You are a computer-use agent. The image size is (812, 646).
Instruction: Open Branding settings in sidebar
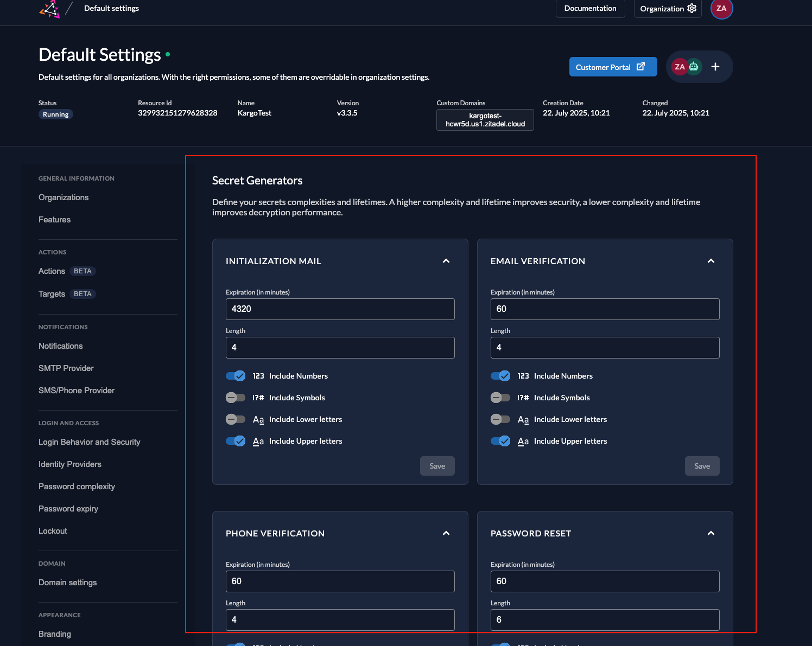coord(55,634)
